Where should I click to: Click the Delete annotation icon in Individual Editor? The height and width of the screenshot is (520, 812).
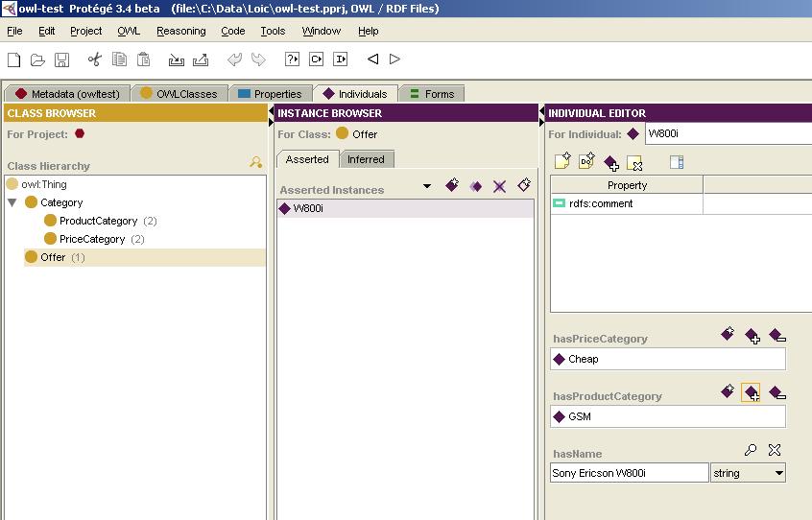coord(634,163)
